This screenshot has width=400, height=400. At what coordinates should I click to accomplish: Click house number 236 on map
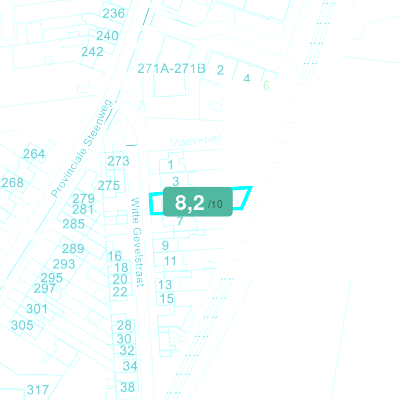[113, 13]
